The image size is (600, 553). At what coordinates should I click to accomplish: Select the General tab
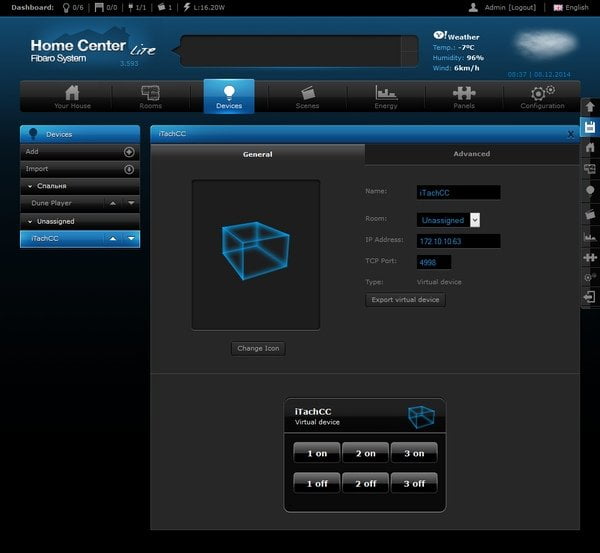pyautogui.click(x=258, y=154)
